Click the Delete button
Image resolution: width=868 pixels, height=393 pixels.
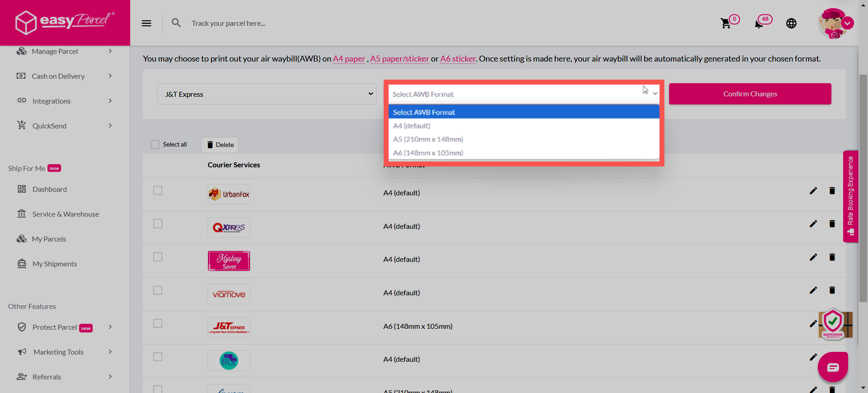(220, 145)
